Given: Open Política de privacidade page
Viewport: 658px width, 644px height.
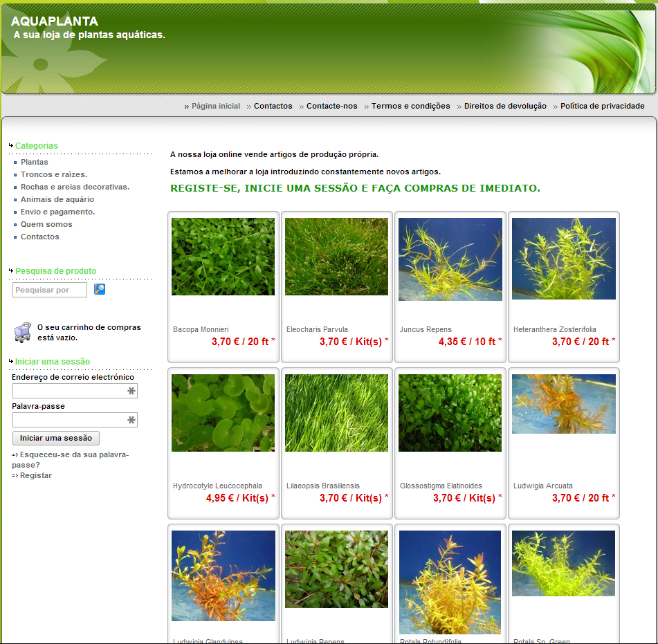Looking at the screenshot, I should click(602, 107).
